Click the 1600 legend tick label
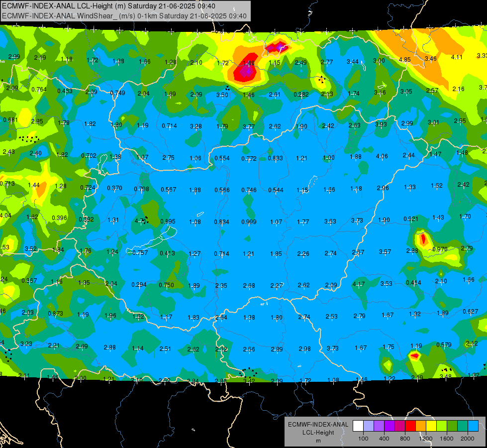This screenshot has width=487, height=448. (x=447, y=439)
